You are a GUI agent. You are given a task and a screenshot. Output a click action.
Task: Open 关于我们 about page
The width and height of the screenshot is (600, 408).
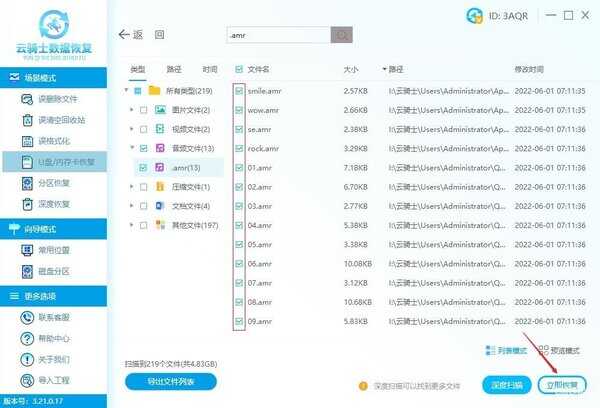[x=46, y=359]
